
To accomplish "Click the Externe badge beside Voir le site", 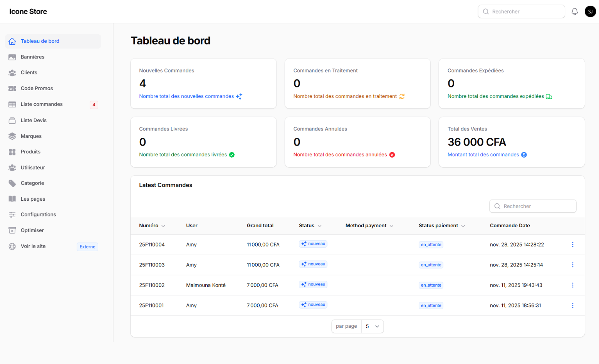I will [87, 247].
